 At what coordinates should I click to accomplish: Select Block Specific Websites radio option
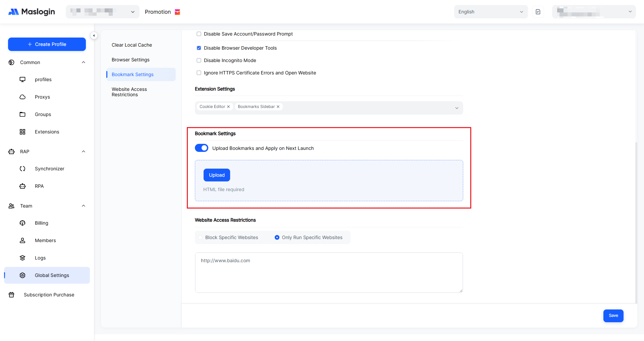[x=201, y=237]
